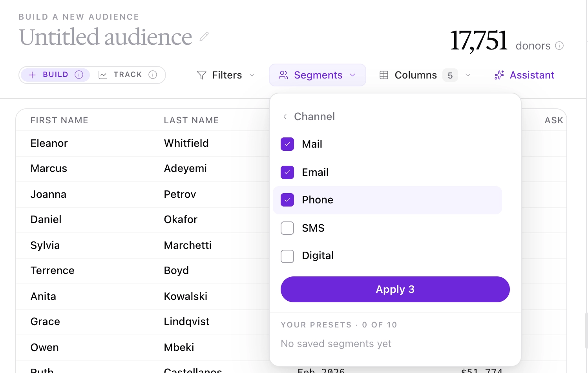Click the Segments people icon

pyautogui.click(x=283, y=75)
